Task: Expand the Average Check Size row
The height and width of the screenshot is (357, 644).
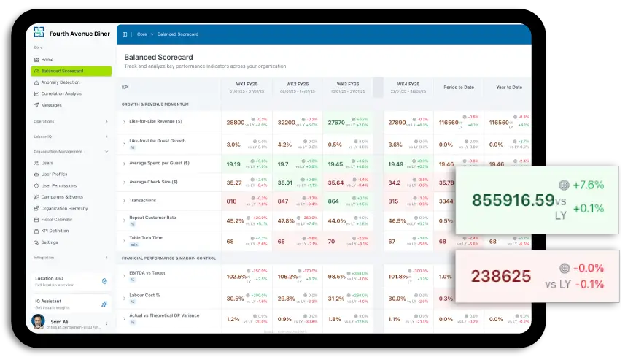Action: click(x=124, y=183)
